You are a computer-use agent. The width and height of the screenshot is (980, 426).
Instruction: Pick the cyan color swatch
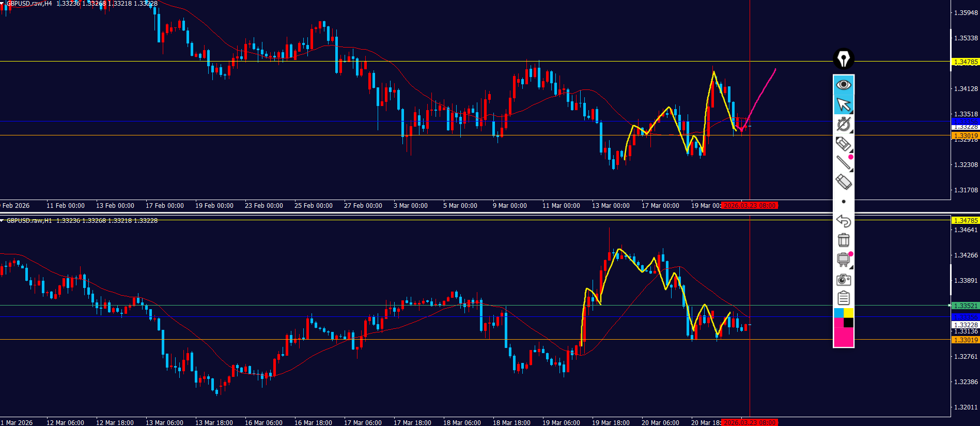[x=838, y=313]
